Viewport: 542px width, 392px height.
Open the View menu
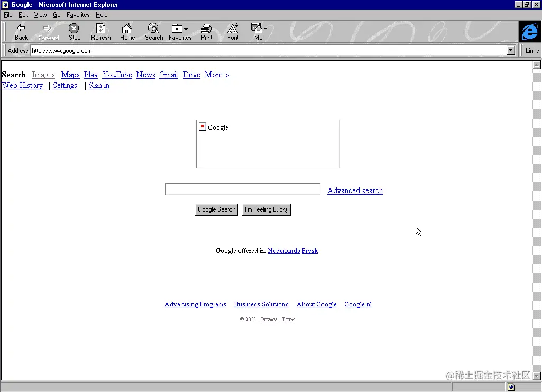[x=40, y=15]
